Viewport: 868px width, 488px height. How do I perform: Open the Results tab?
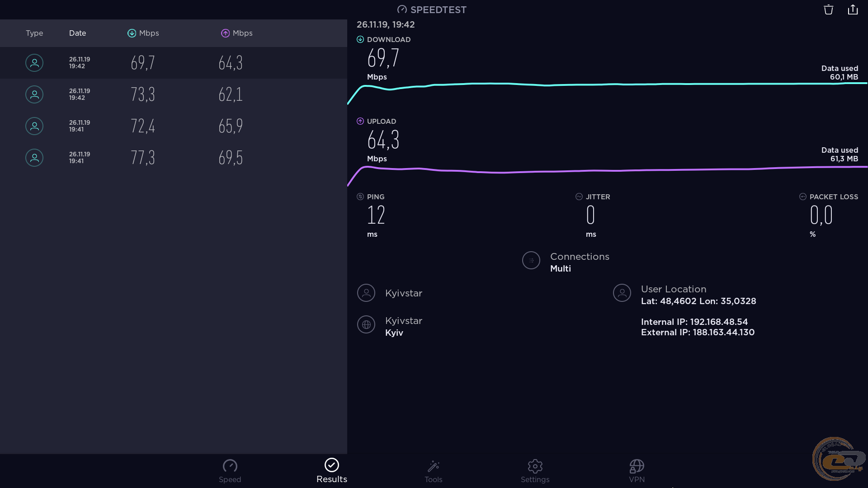click(x=331, y=471)
